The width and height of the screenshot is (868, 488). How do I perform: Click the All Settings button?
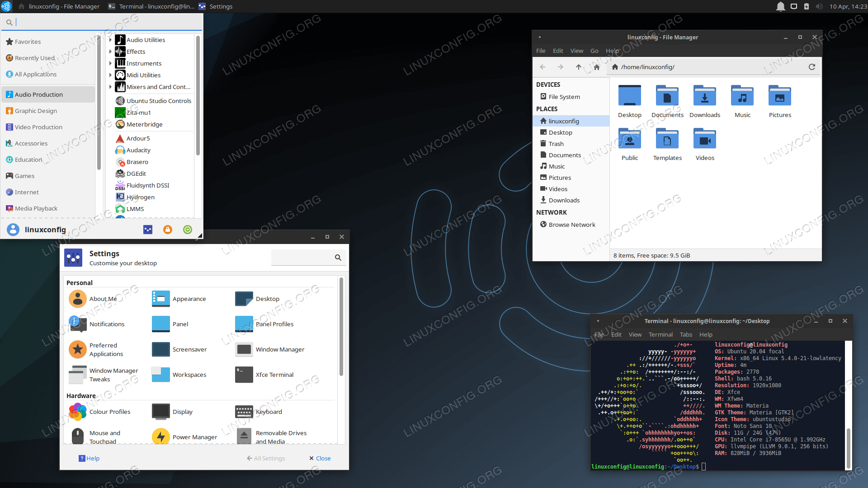click(266, 458)
